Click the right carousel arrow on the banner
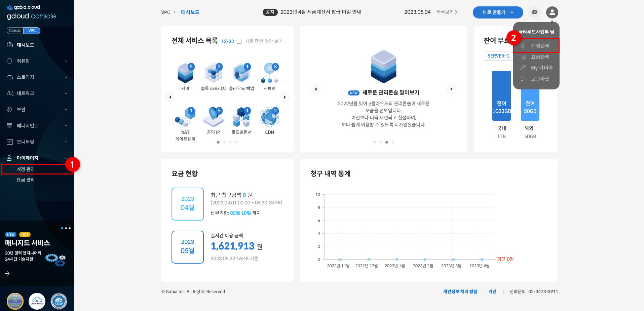 (x=452, y=89)
